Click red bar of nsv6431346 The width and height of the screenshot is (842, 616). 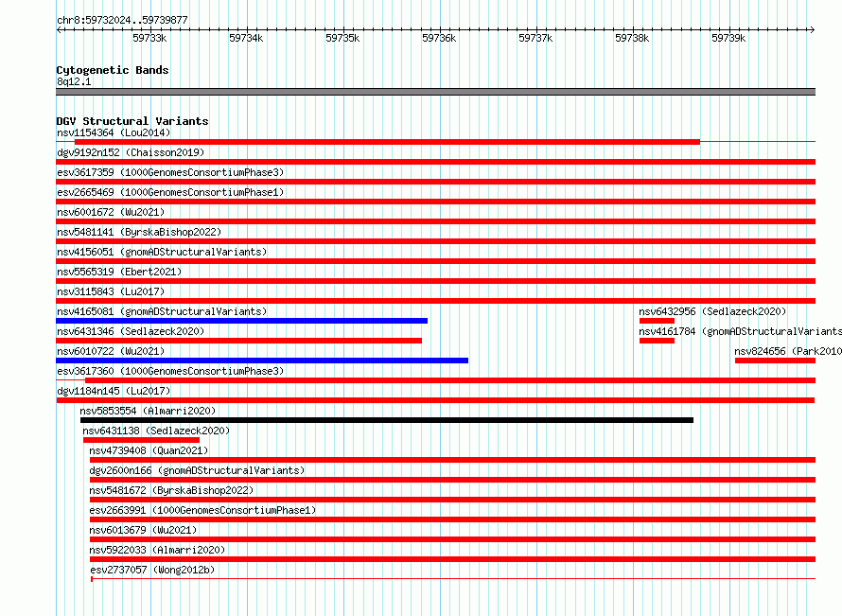pos(239,341)
